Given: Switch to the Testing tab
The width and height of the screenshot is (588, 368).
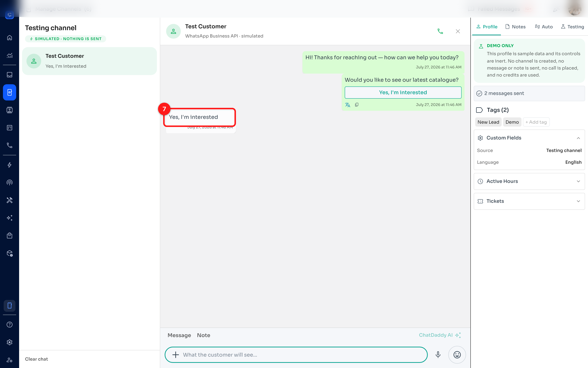Looking at the screenshot, I should tap(572, 27).
